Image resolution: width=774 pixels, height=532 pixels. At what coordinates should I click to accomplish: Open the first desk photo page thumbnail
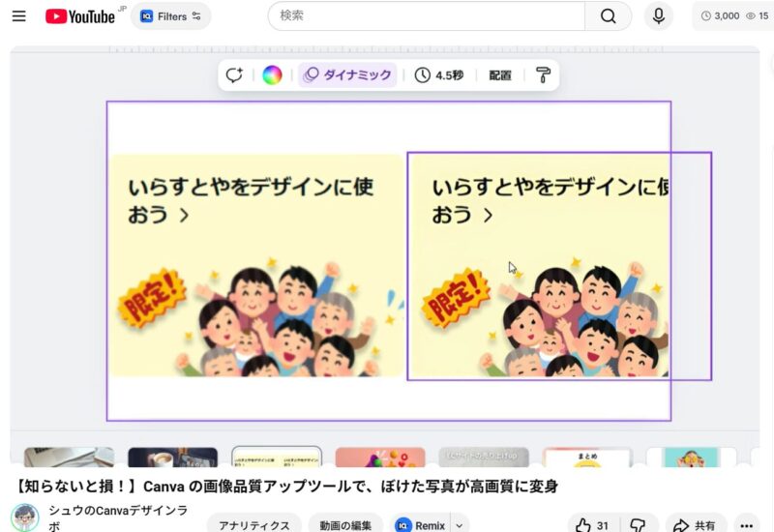69,458
